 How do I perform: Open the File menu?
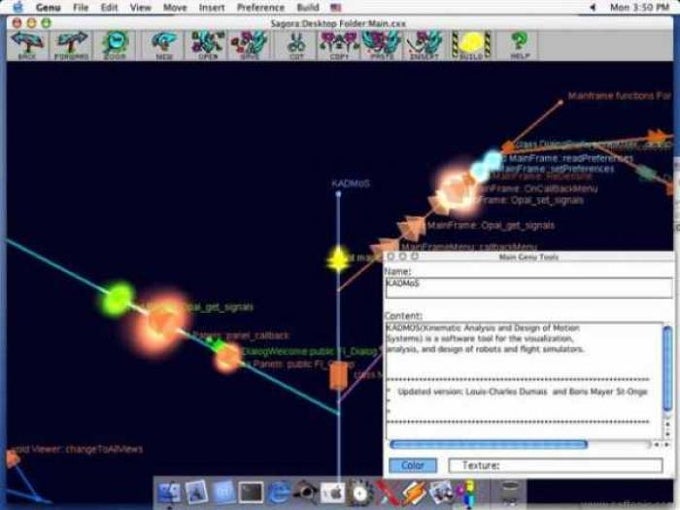(81, 7)
